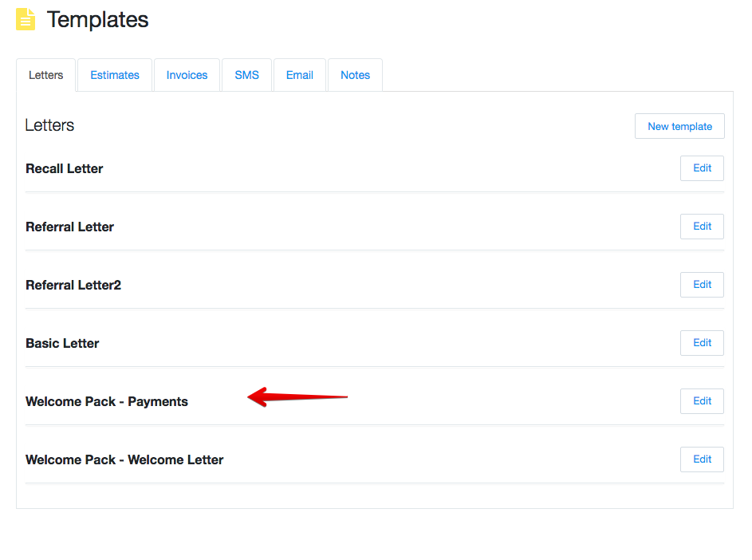The height and width of the screenshot is (560, 752).
Task: Select the SMS tab
Action: 246,75
